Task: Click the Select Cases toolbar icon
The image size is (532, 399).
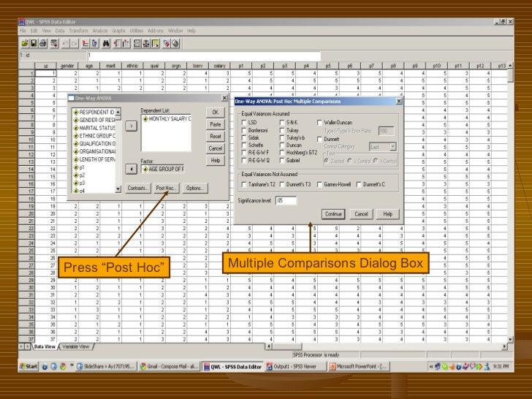Action: coord(156,43)
